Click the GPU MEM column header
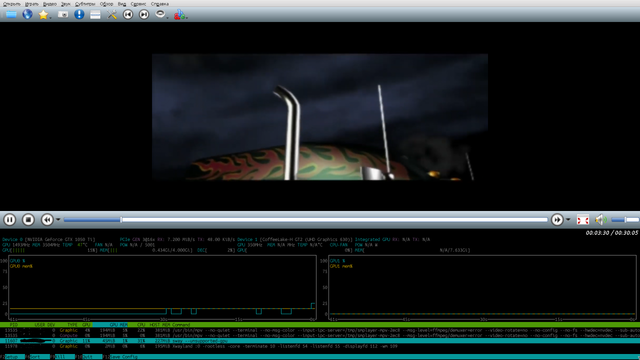 118,325
